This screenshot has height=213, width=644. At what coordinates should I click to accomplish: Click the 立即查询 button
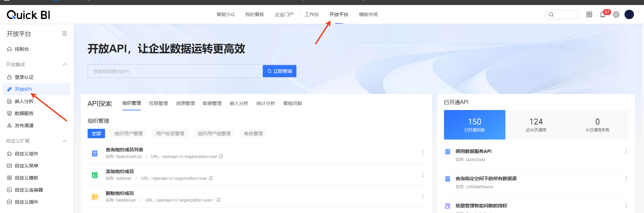pos(280,71)
